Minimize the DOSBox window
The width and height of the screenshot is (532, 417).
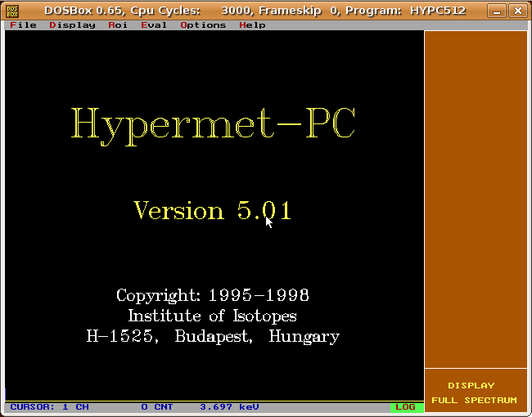(x=497, y=11)
